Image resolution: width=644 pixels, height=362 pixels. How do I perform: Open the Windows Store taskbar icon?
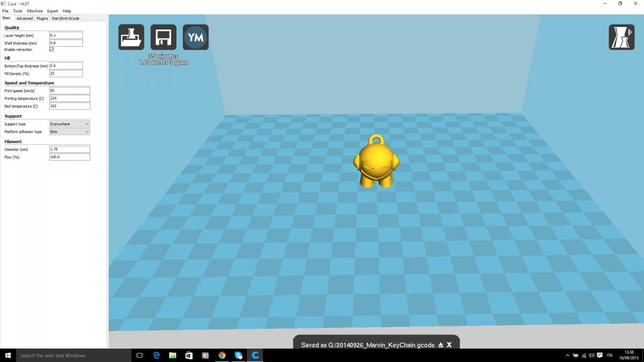[189, 355]
